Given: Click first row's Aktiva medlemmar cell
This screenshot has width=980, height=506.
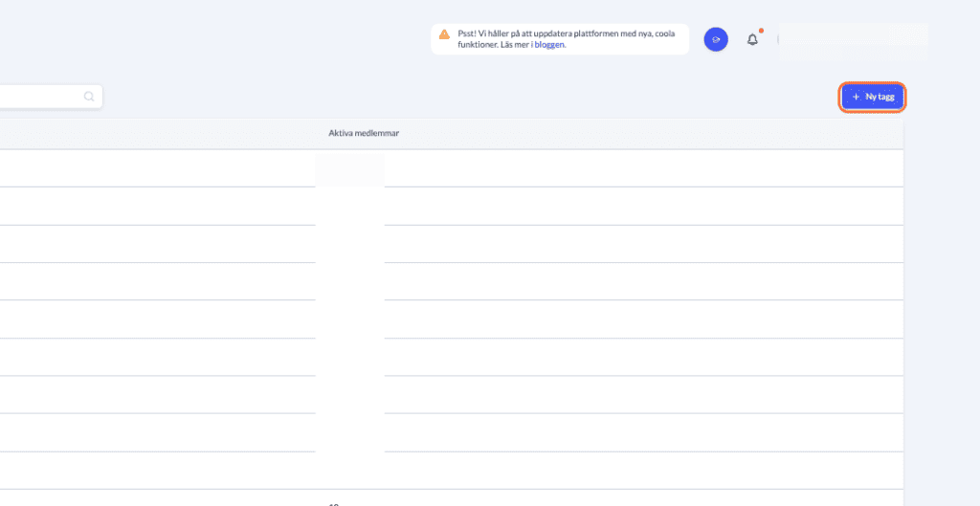Looking at the screenshot, I should tap(350, 168).
